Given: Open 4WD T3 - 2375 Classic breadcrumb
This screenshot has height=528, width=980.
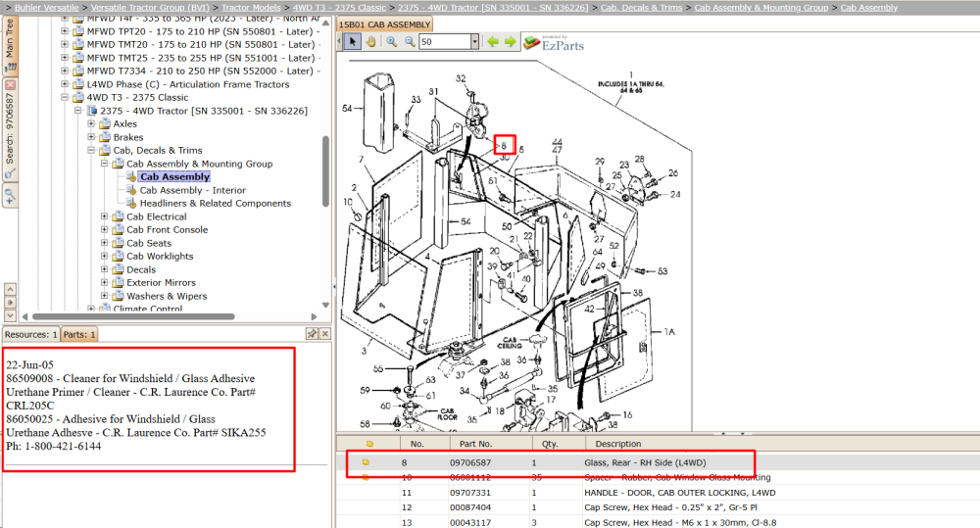Looking at the screenshot, I should pos(339,8).
